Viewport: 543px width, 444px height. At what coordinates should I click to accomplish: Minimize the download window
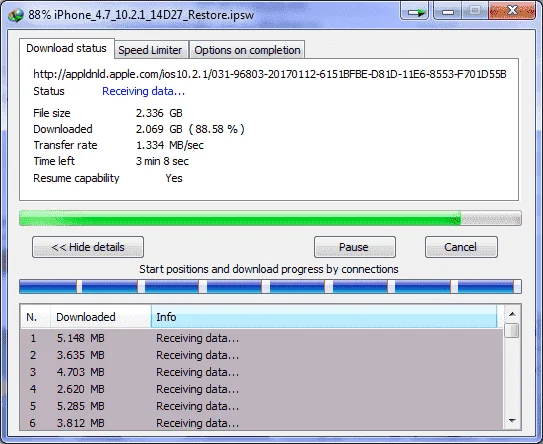[x=447, y=11]
